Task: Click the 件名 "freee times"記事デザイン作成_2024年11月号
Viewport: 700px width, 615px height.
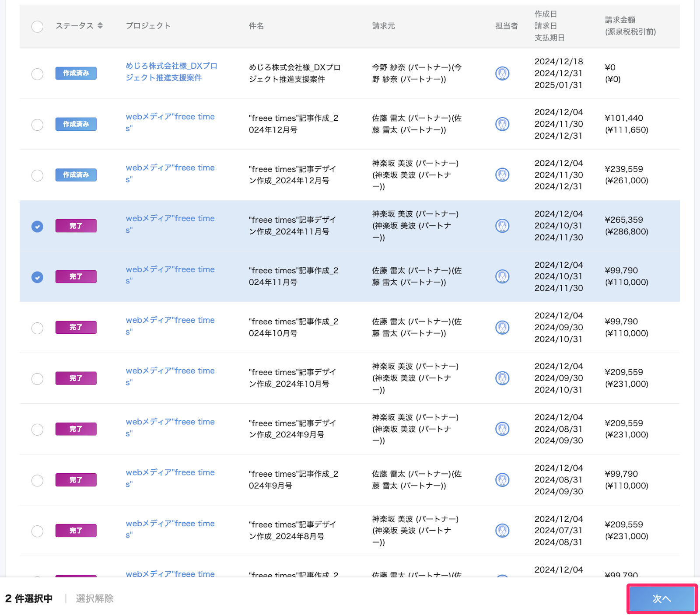Action: tap(293, 226)
